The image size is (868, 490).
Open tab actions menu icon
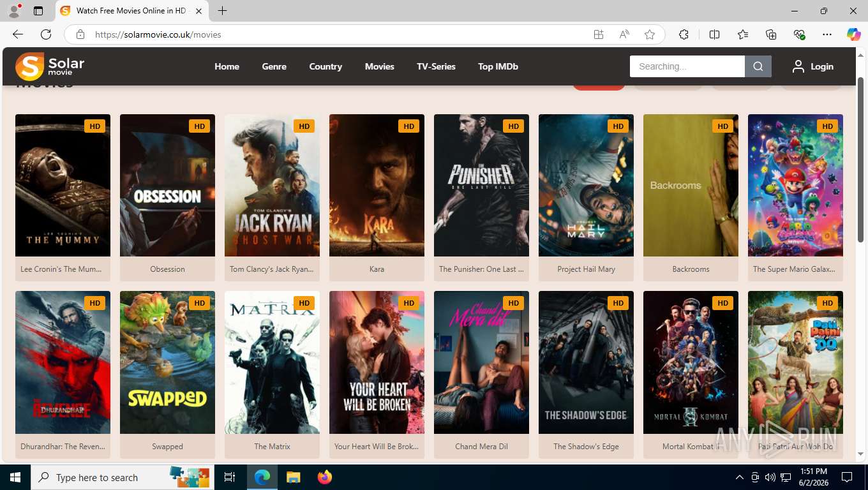38,11
